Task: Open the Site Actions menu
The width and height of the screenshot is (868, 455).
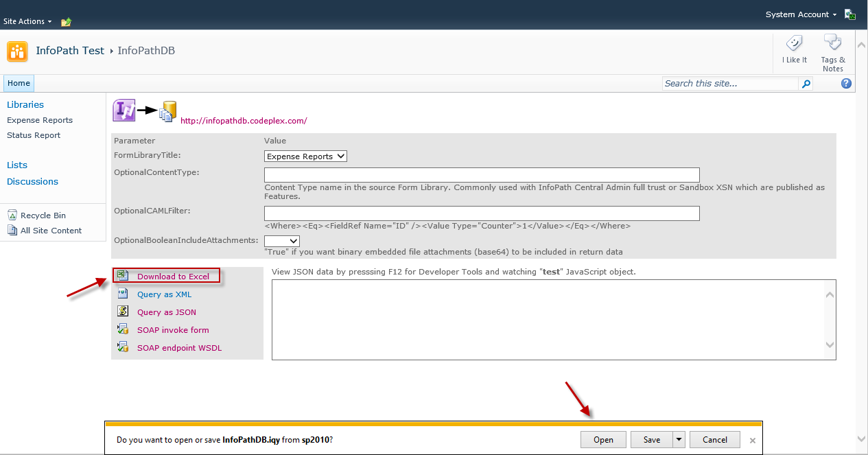Action: 27,21
